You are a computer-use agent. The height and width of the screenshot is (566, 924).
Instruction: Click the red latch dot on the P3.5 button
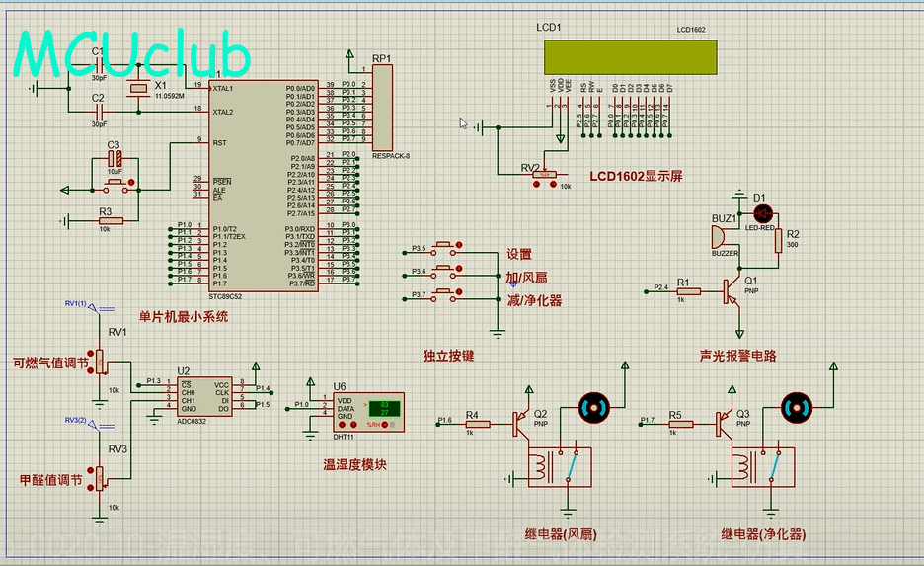(x=459, y=245)
